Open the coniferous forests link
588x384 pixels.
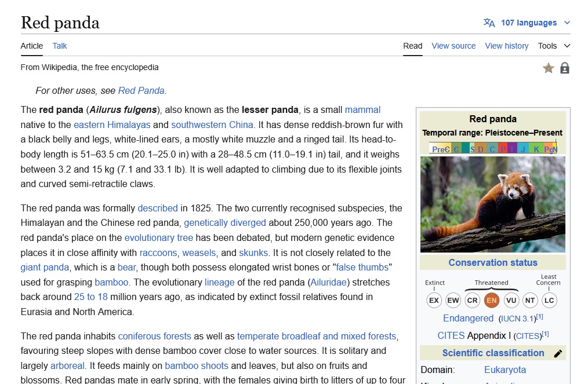[154, 337]
